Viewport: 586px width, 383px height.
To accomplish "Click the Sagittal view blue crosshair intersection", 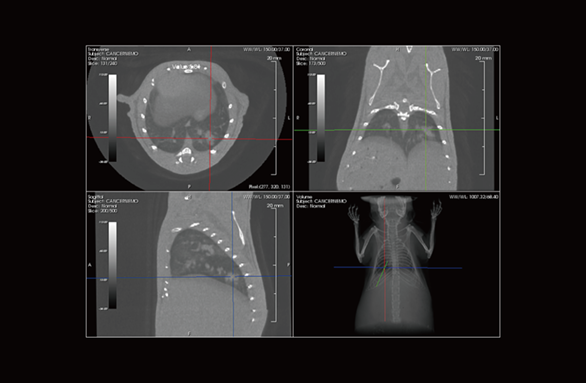I will [233, 277].
